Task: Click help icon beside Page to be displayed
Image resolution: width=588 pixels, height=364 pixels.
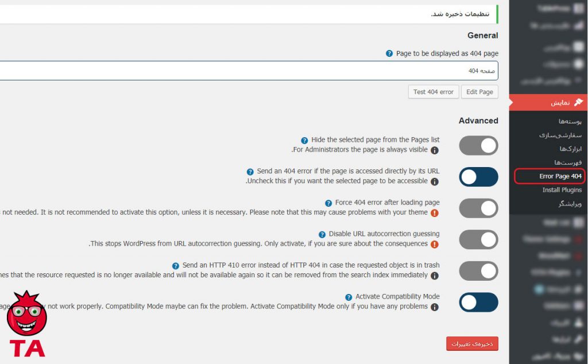Action: 389,53
